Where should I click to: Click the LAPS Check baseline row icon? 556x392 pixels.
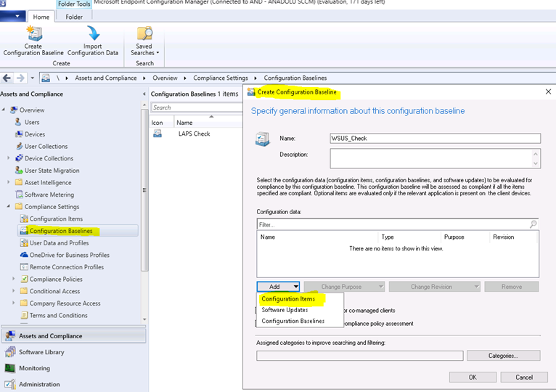click(x=158, y=134)
